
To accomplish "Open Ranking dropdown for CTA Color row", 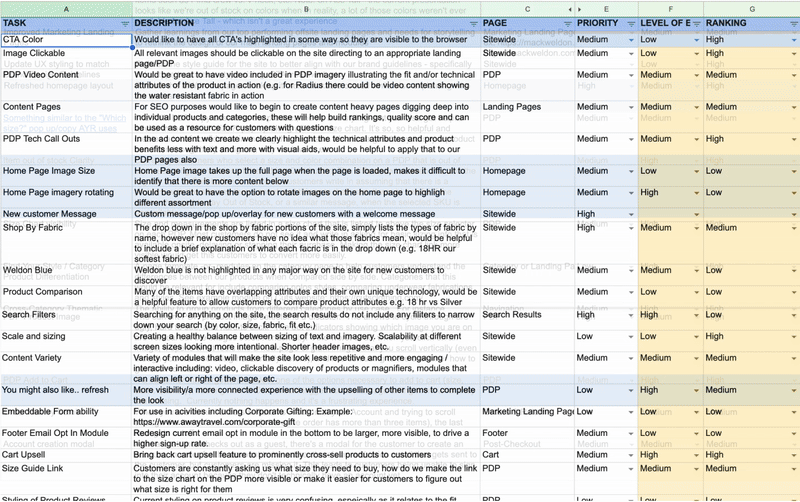I will tap(794, 40).
